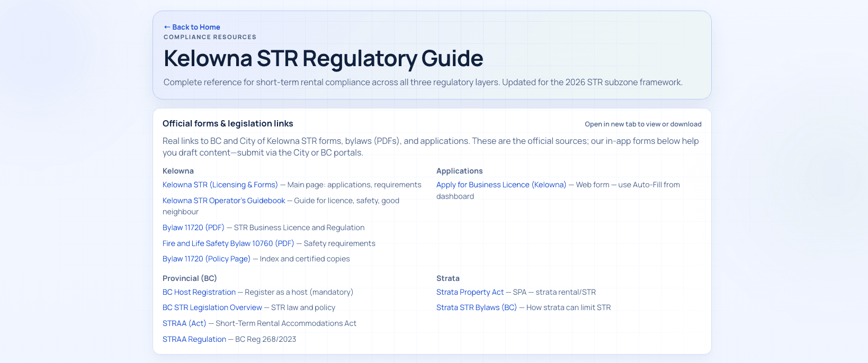
Task: Click the Strata section heading
Action: pyautogui.click(x=448, y=278)
